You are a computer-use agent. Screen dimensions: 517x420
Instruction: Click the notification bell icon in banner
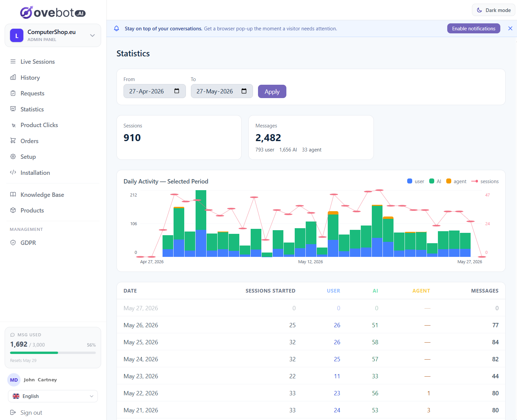coord(116,28)
